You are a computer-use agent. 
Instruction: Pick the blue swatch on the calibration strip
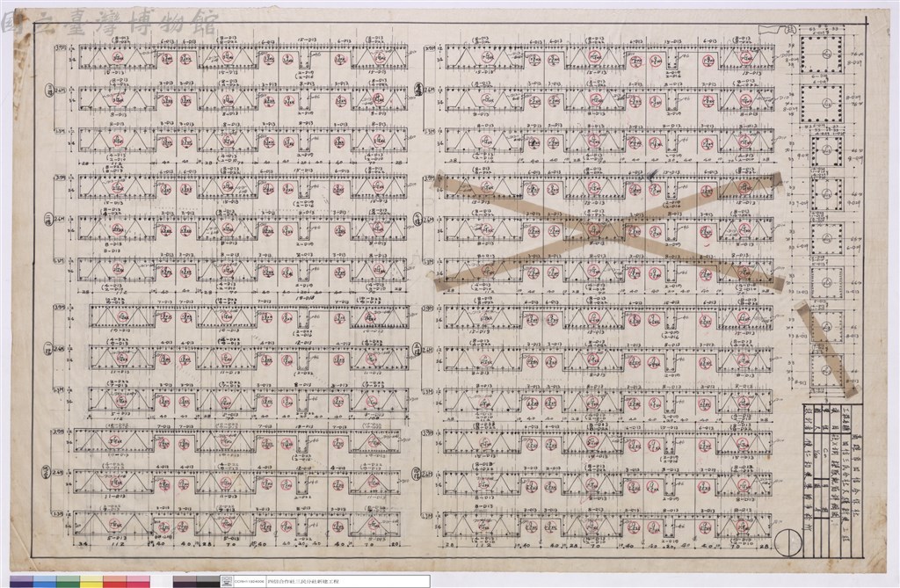click(45, 582)
